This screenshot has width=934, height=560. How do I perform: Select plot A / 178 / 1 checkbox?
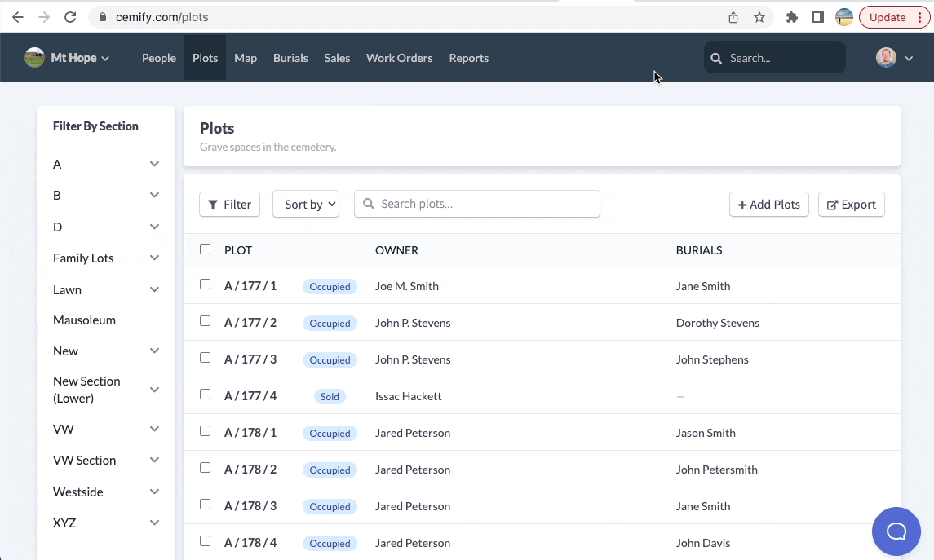pos(205,431)
